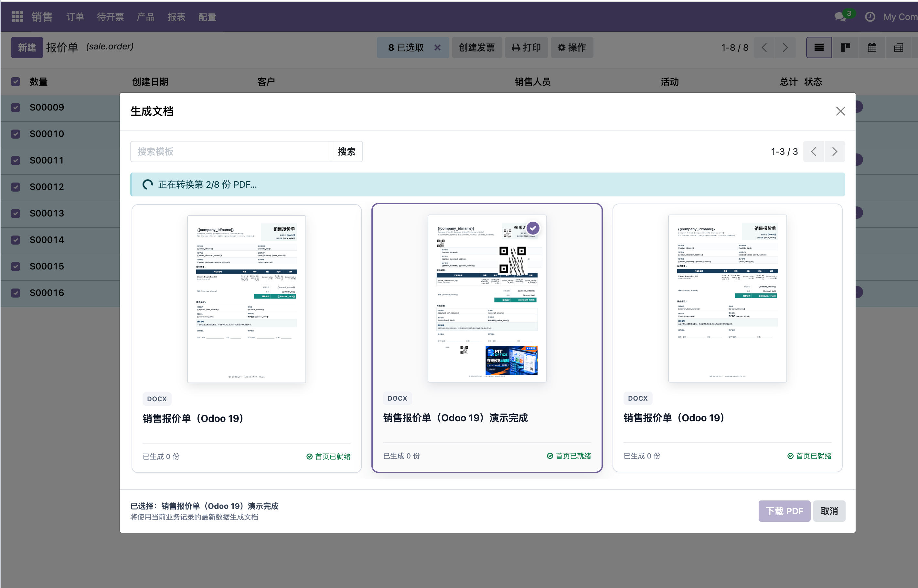
Task: Go to previous template page in dialog
Action: [x=814, y=152]
